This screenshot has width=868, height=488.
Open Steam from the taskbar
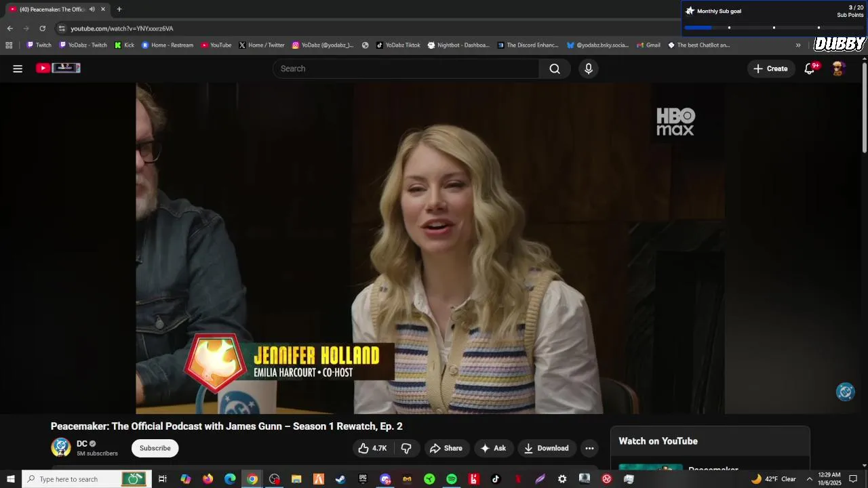(x=340, y=479)
